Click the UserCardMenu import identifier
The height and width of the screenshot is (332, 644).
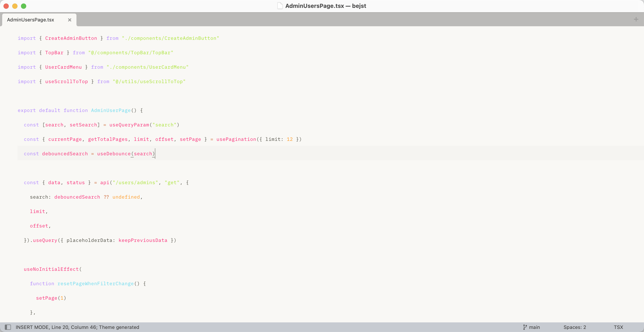pos(64,67)
